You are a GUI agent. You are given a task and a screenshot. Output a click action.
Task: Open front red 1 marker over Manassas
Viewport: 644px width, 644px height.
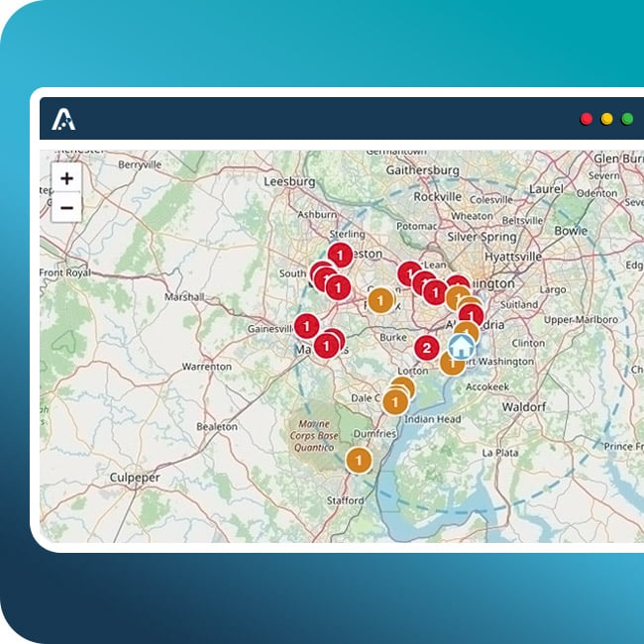327,346
